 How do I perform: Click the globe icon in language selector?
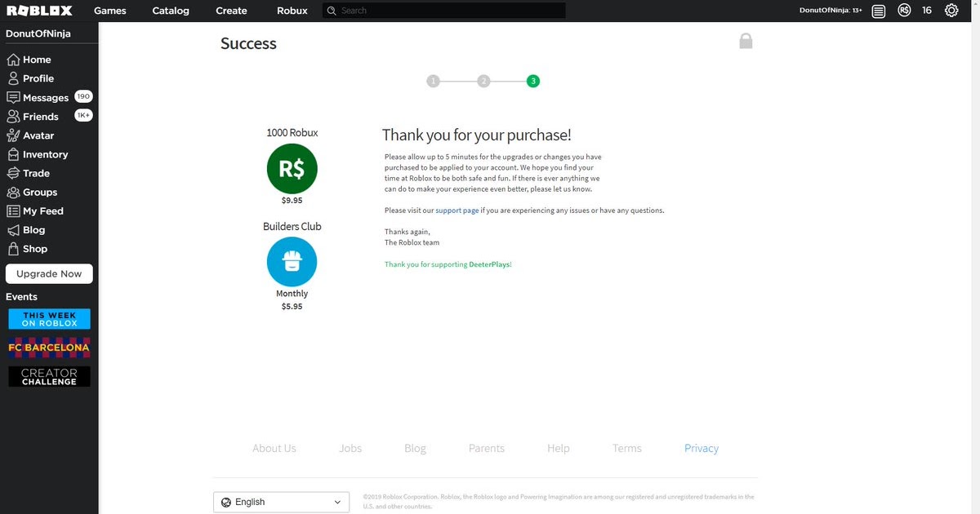tap(226, 503)
